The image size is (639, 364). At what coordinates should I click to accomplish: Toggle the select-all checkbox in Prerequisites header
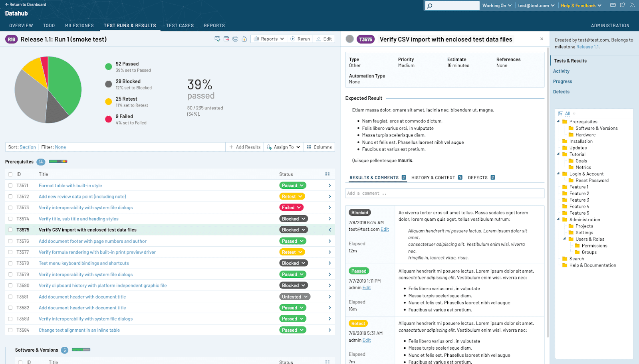coord(10,174)
